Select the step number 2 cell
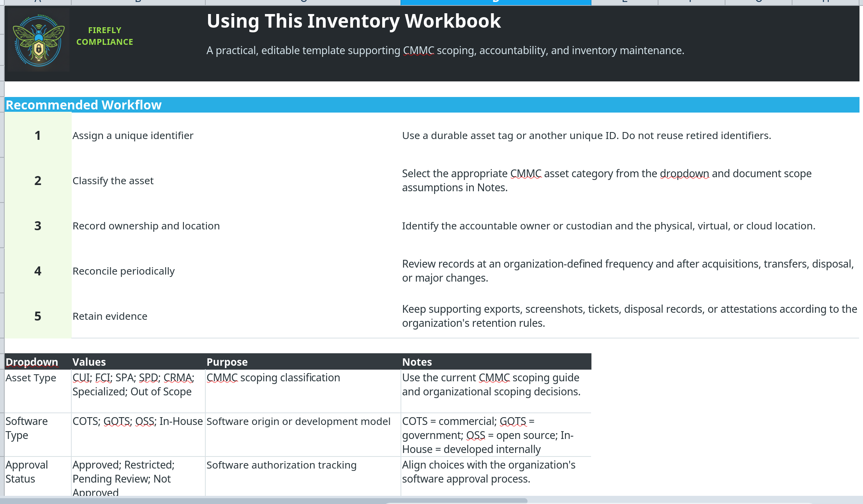The height and width of the screenshot is (504, 863). (38, 181)
